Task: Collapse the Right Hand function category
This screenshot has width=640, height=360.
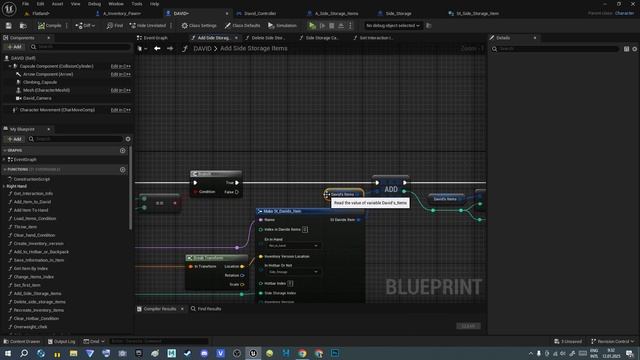Action: click(x=4, y=186)
